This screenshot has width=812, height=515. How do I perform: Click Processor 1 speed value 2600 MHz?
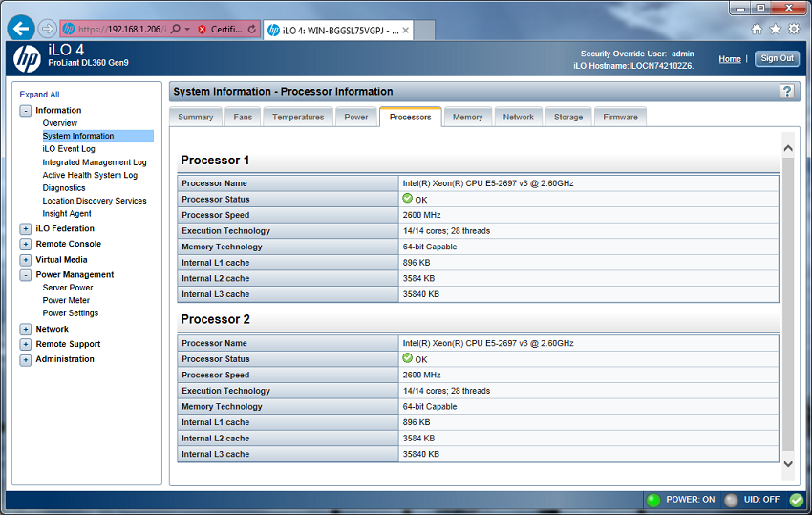click(422, 215)
